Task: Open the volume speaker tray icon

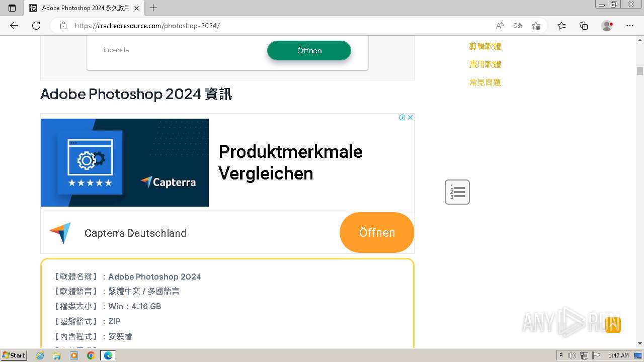Action: click(573, 355)
